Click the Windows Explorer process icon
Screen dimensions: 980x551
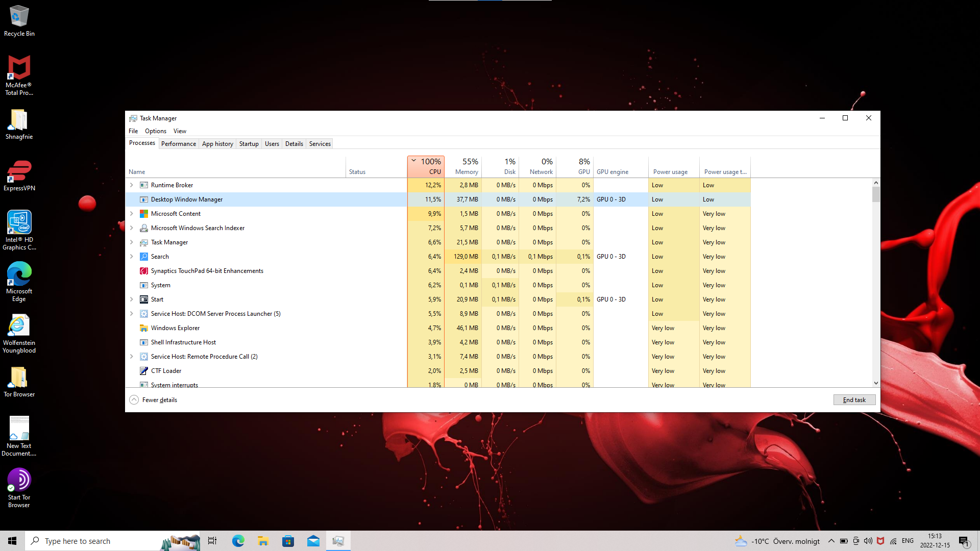(x=144, y=328)
